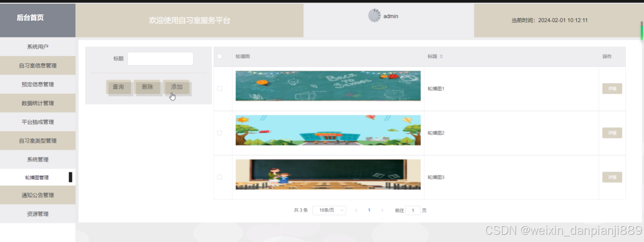
Task: Click 详情 button for 轮播图2
Action: [x=612, y=133]
